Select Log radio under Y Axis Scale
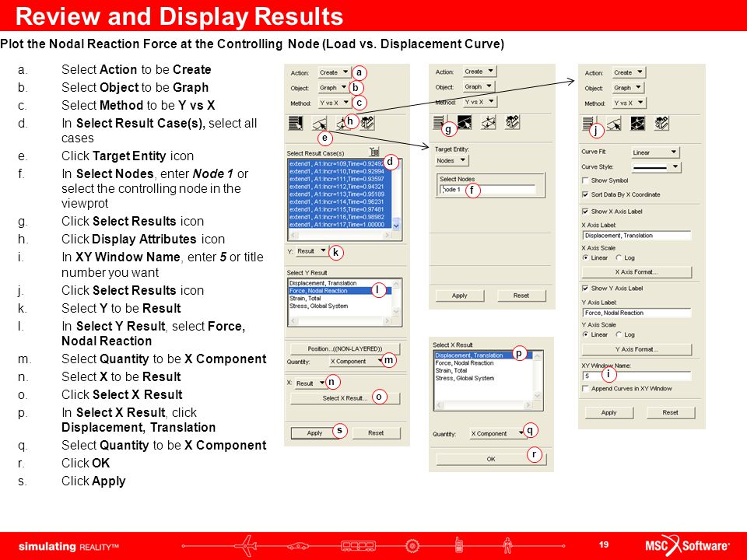The width and height of the screenshot is (747, 560). coord(619,334)
